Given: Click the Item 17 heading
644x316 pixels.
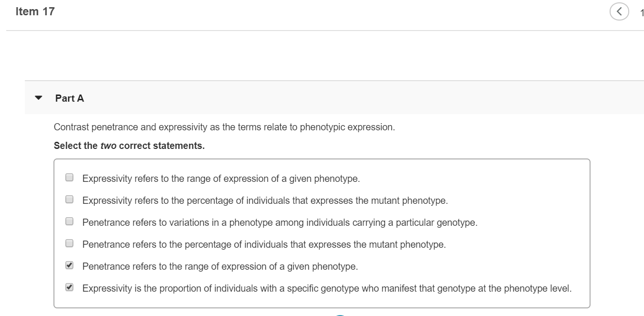Looking at the screenshot, I should [x=34, y=11].
